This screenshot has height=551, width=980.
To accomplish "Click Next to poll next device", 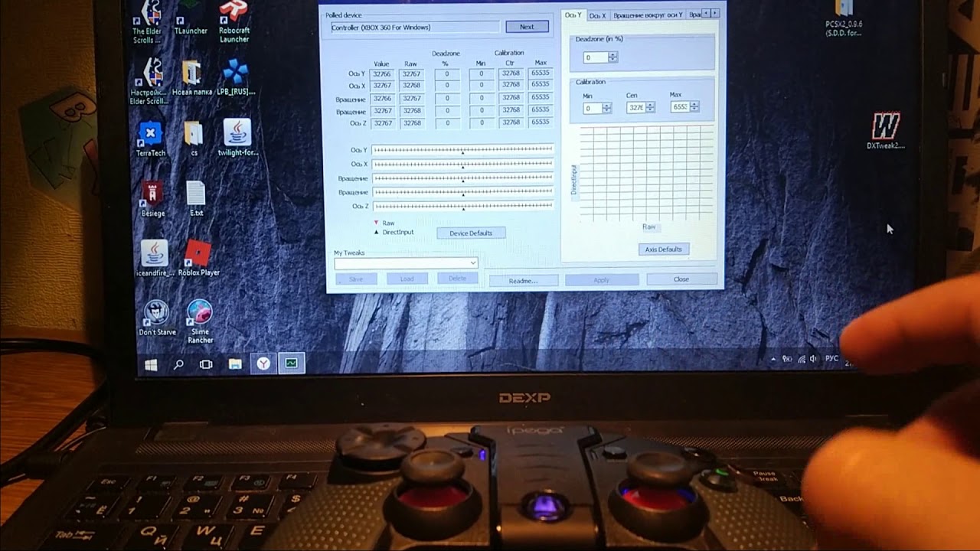I will tap(527, 27).
